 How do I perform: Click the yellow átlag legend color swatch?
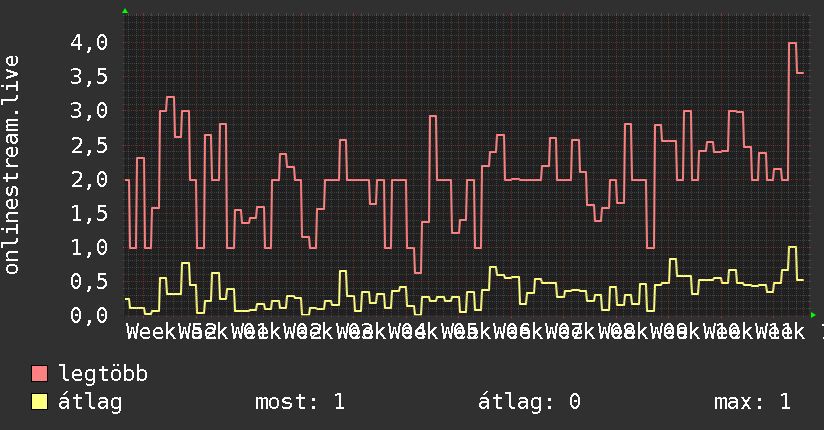click(x=39, y=402)
